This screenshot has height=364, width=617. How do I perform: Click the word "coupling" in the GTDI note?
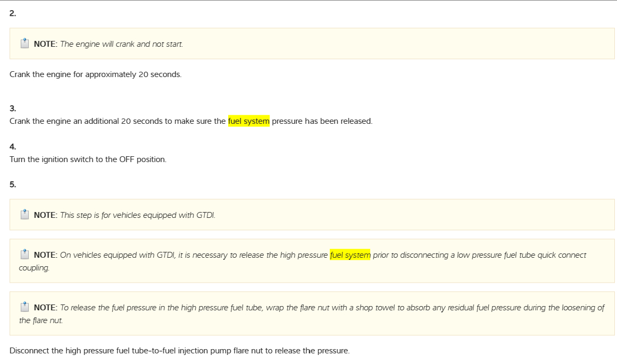[34, 268]
